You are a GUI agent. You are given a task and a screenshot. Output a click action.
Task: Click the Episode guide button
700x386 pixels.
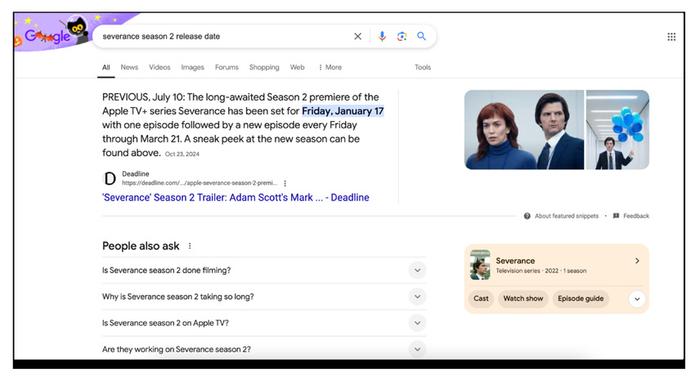click(580, 299)
